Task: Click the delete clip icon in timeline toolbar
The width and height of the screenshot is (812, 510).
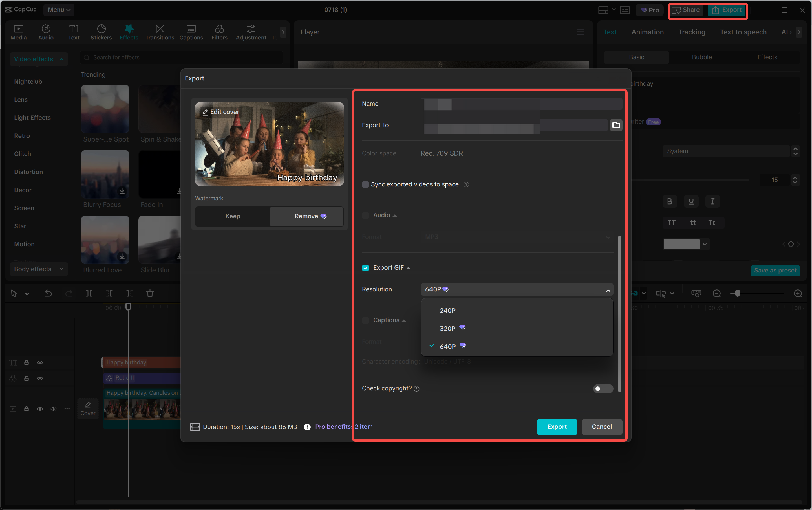Action: [x=150, y=293]
